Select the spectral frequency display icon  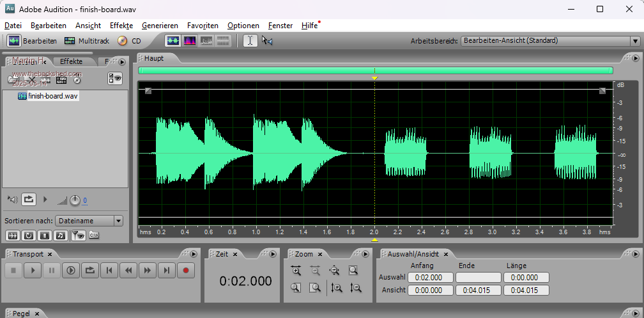(x=190, y=40)
